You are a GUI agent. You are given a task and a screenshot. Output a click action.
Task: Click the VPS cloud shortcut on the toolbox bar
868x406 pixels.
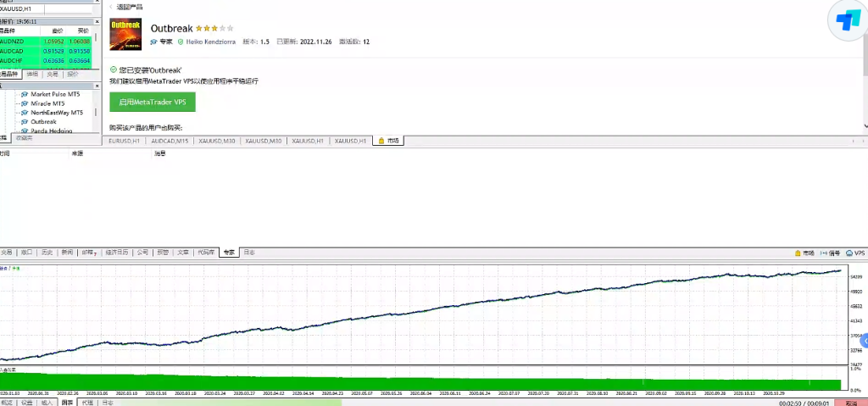854,253
